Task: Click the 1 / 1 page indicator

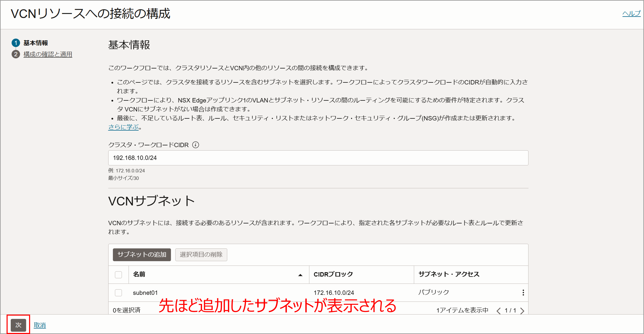Action: pyautogui.click(x=510, y=310)
